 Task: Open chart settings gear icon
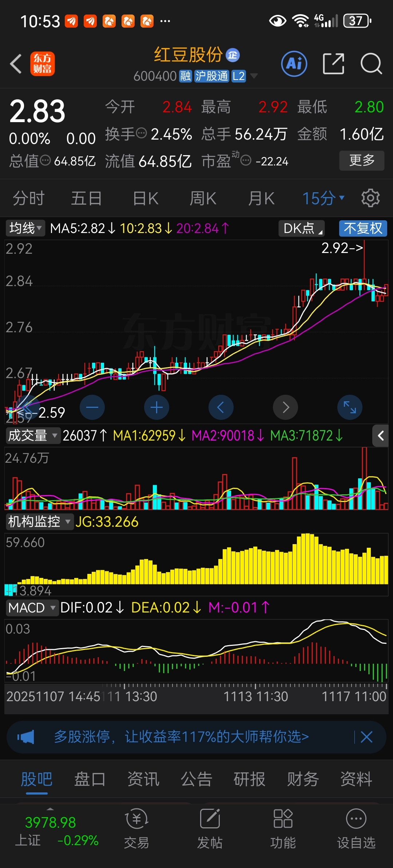tap(370, 198)
